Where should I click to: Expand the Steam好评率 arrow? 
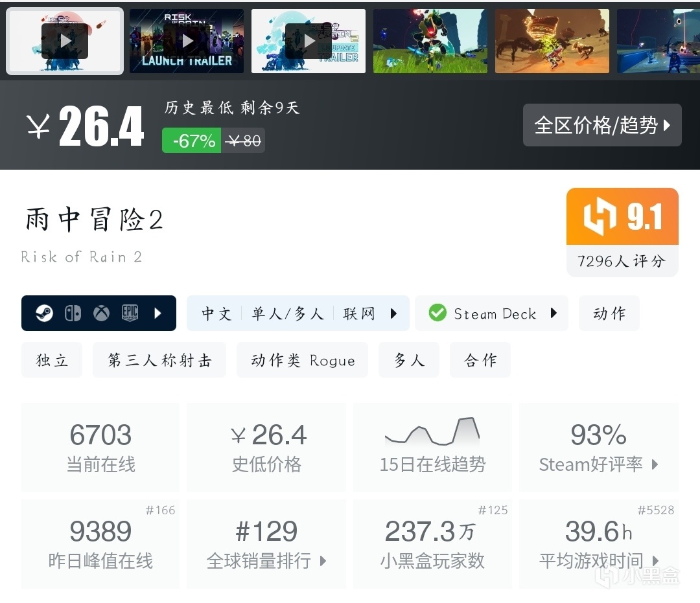(x=655, y=464)
